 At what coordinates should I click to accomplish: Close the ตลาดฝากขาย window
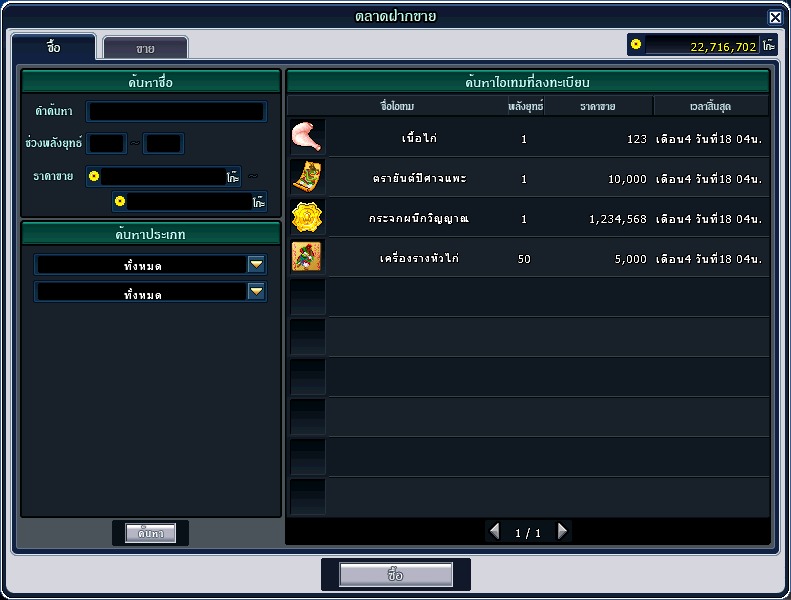coord(775,17)
